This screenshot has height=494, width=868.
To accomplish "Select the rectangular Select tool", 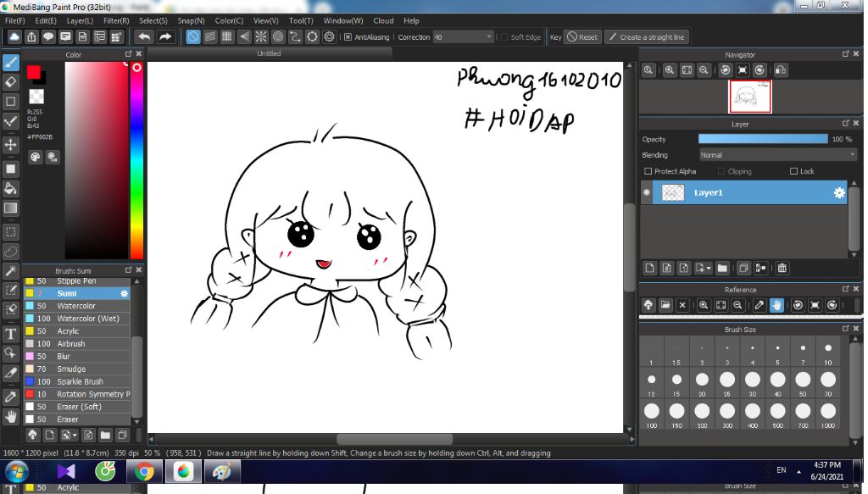I will pos(10,232).
